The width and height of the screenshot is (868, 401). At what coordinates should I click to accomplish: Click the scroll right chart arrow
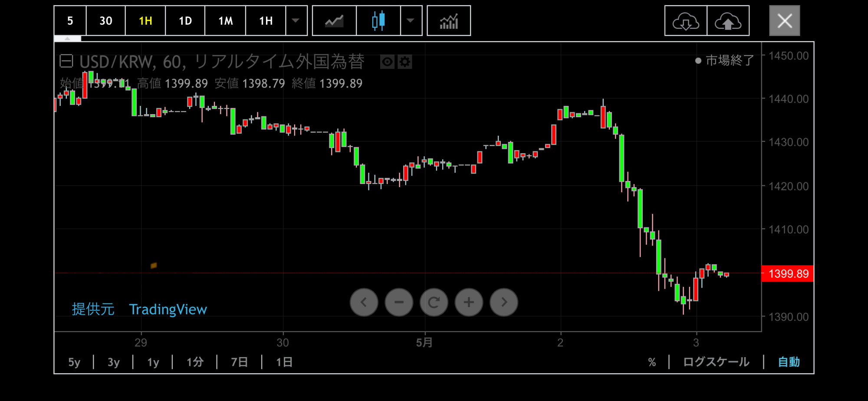504,302
